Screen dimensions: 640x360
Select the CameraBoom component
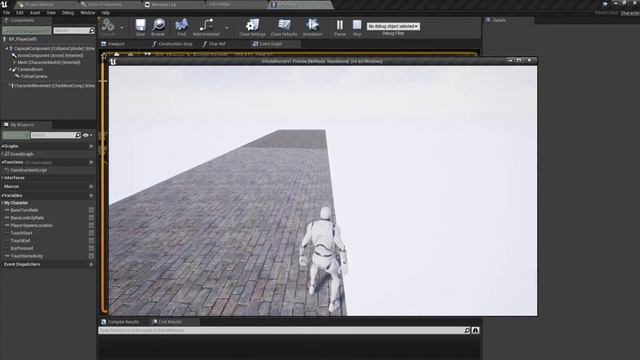click(30, 69)
